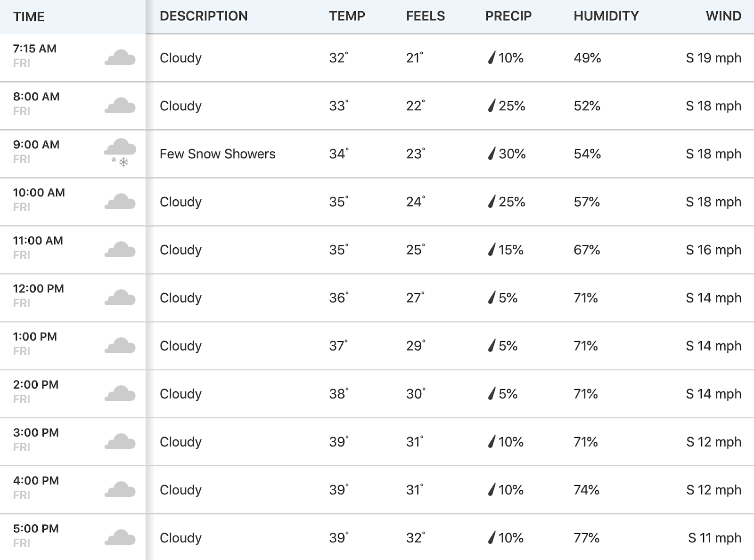754x560 pixels.
Task: Click the raindrop icon in the 8:00 AM row
Action: (x=492, y=106)
